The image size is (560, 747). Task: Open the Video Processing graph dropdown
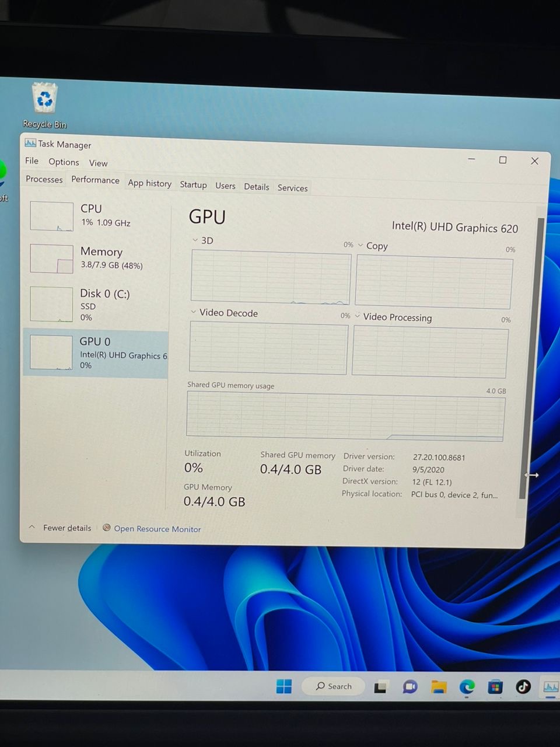click(x=358, y=316)
